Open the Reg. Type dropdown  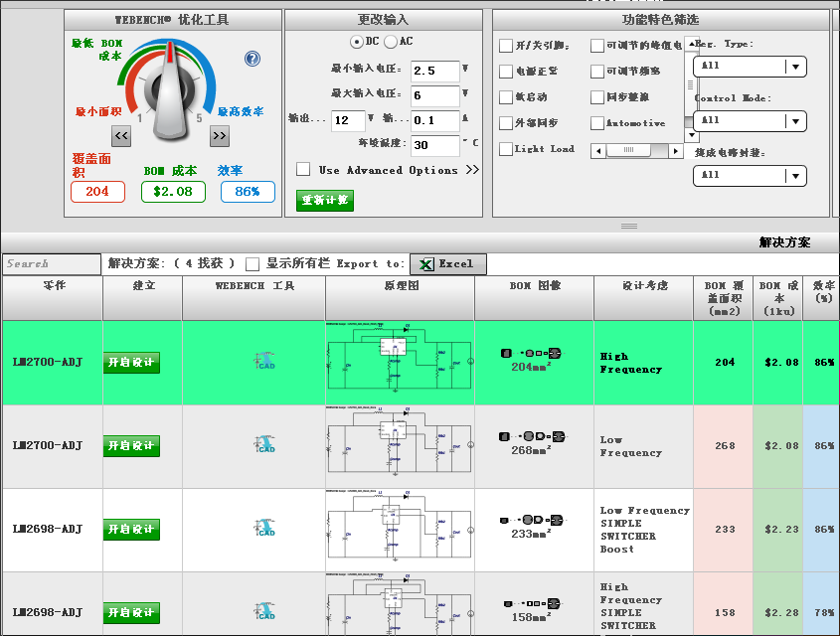point(750,67)
